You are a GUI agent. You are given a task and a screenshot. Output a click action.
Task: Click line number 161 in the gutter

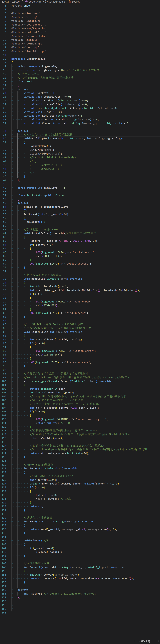(x=4, y=613)
